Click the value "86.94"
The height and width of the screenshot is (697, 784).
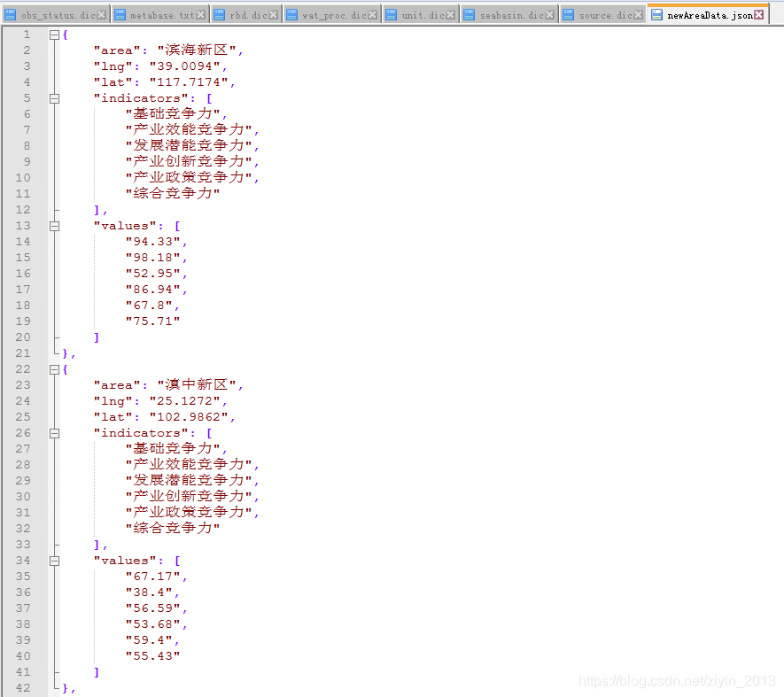[x=153, y=290]
